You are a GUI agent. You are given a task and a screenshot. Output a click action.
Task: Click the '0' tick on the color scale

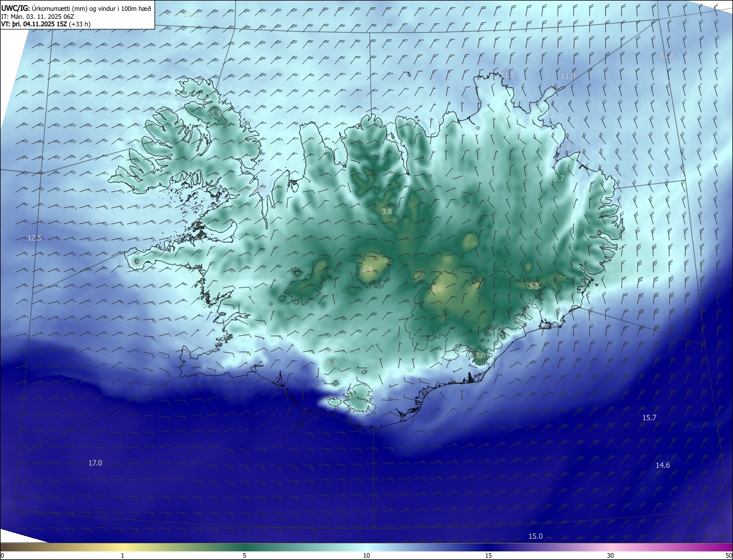click(2, 555)
